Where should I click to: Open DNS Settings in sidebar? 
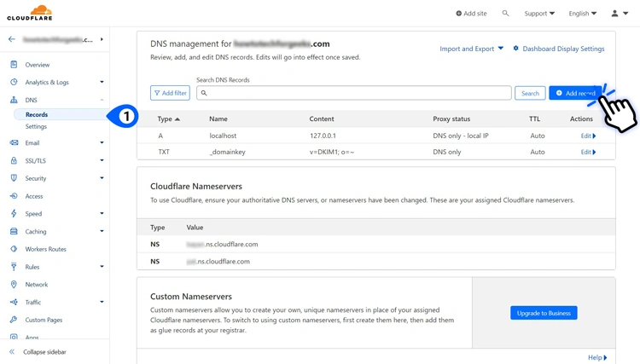tap(36, 126)
